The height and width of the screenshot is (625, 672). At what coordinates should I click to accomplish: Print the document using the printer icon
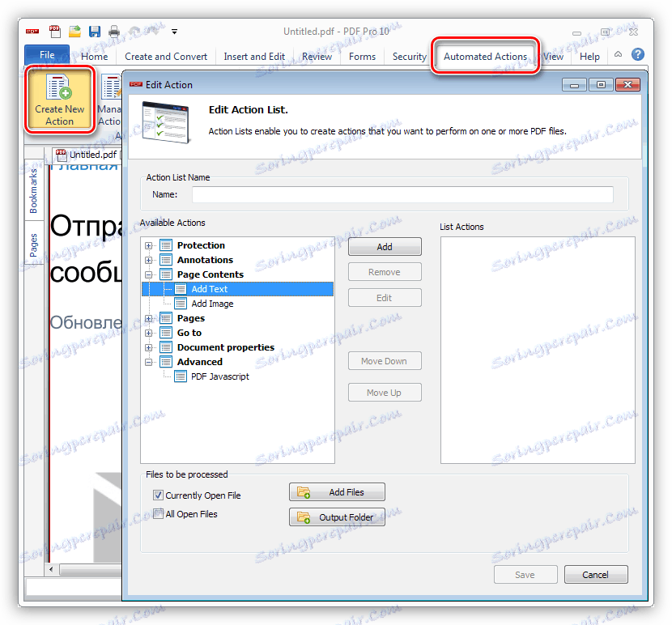tap(114, 32)
